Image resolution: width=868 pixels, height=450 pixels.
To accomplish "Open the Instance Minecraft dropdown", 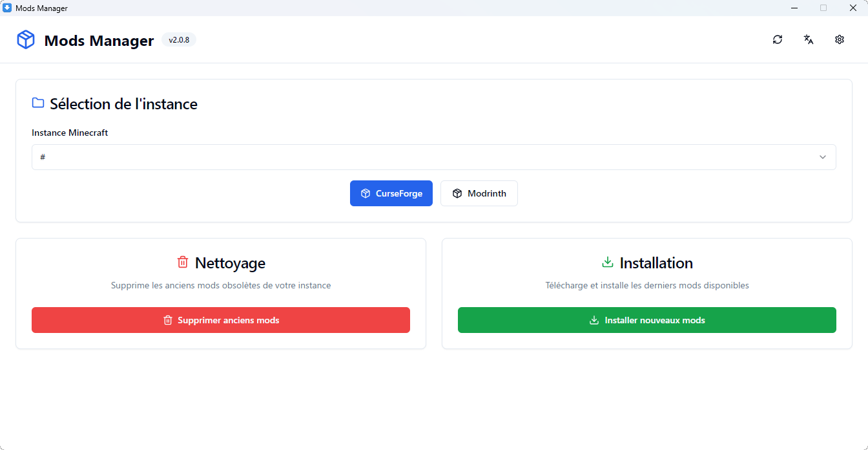I will (434, 157).
